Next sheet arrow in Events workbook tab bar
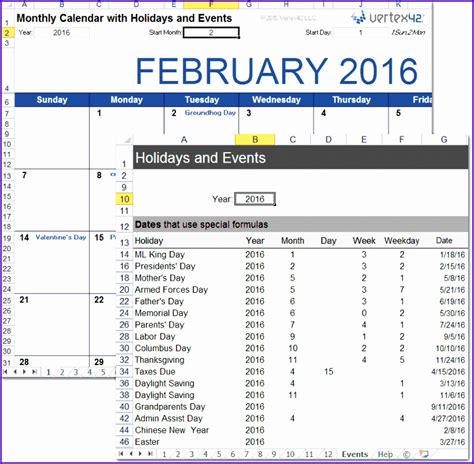Viewport: 474px width, 464px height. [140, 454]
